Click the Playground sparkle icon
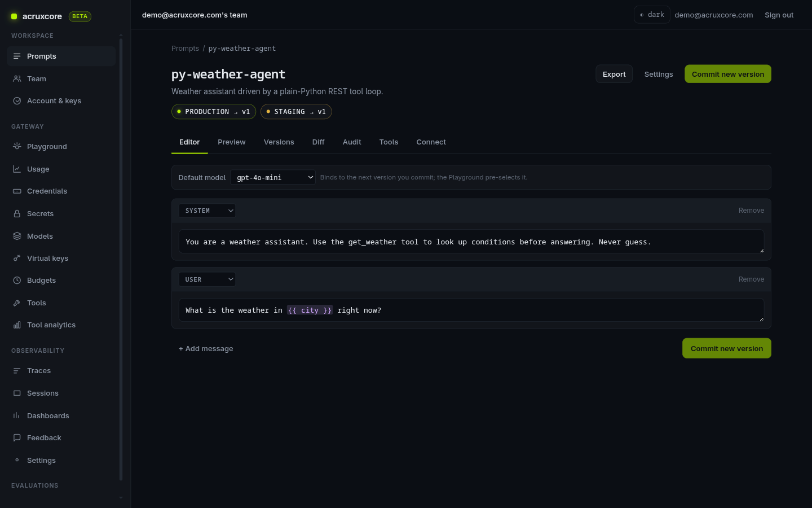Viewport: 812px width, 508px height. point(17,146)
